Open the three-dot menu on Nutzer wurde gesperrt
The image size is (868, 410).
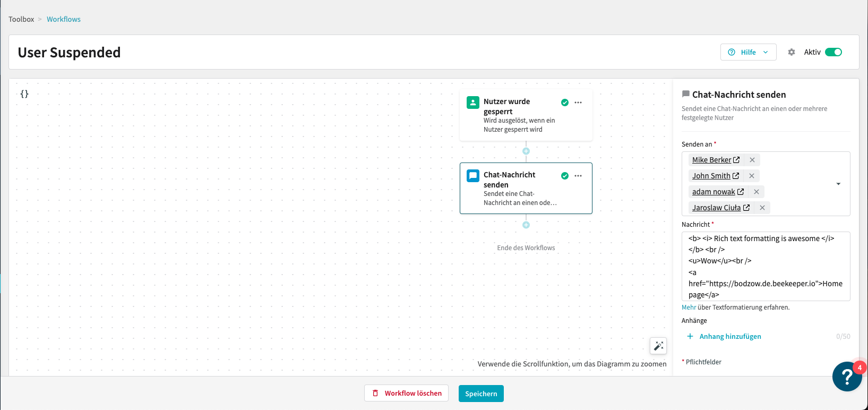tap(578, 102)
